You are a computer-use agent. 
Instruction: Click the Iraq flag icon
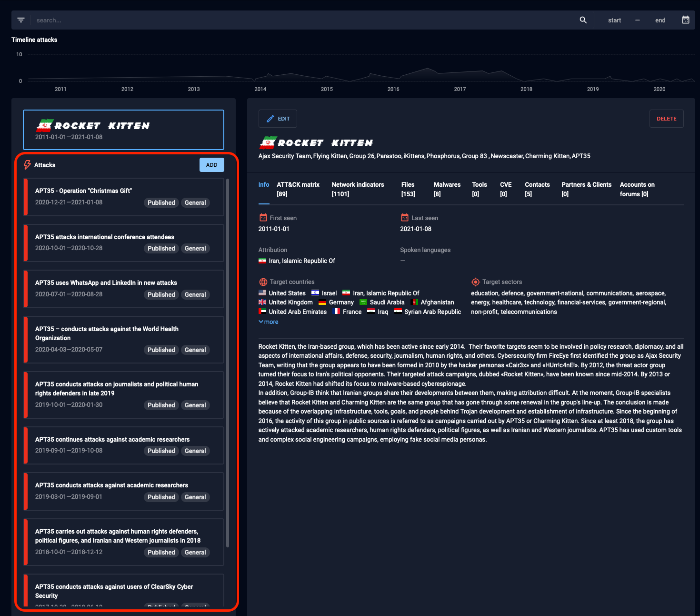[x=371, y=312]
